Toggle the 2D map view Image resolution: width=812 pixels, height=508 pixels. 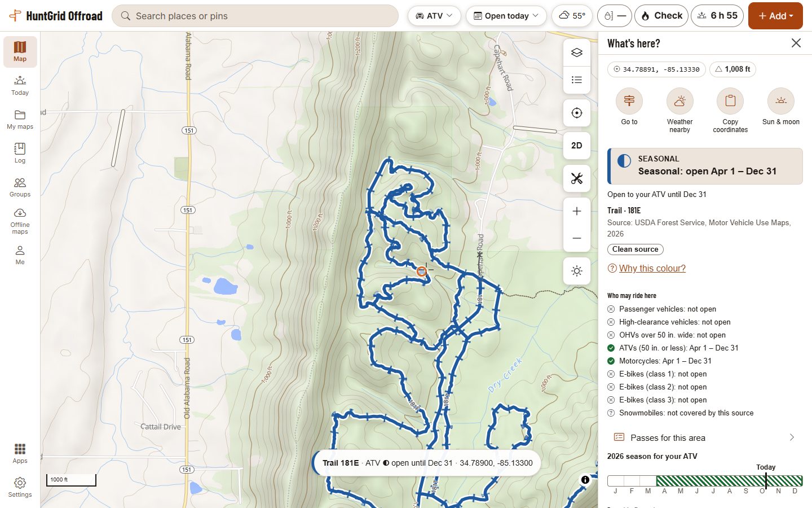577,146
